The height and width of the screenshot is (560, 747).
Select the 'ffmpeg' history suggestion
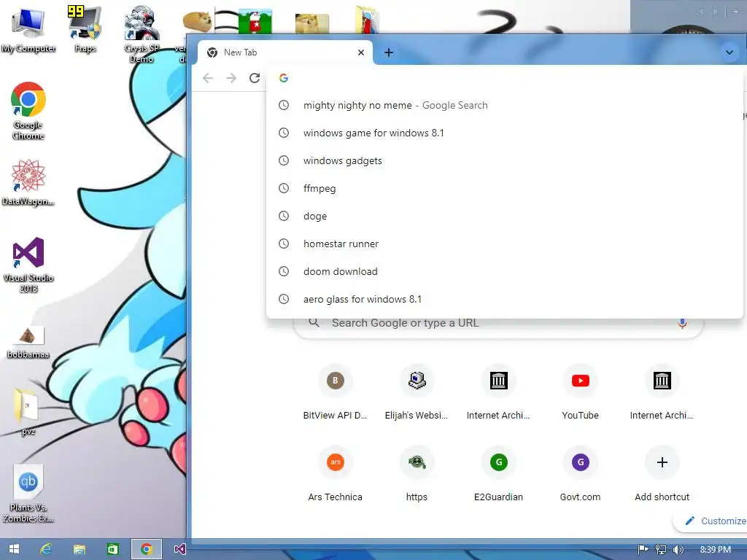click(x=505, y=188)
